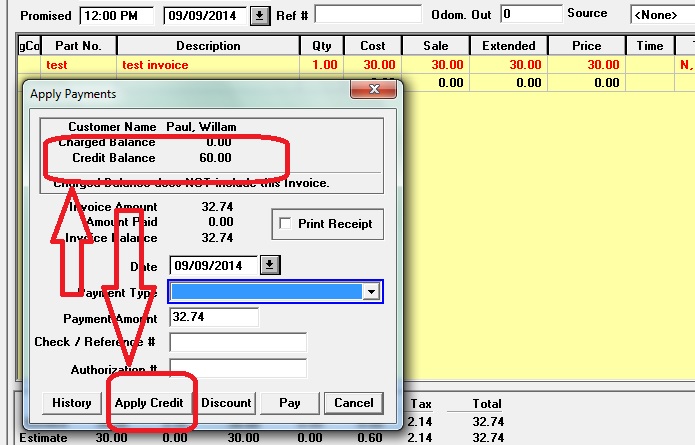Screen dimensions: 695x445
Task: Click the Extended column header
Action: [509, 46]
